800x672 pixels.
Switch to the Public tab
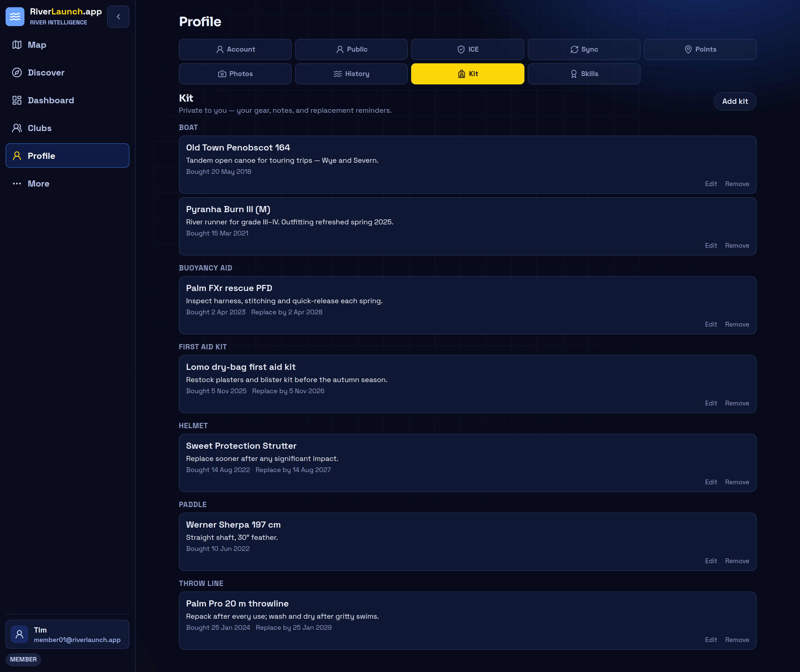pyautogui.click(x=351, y=49)
